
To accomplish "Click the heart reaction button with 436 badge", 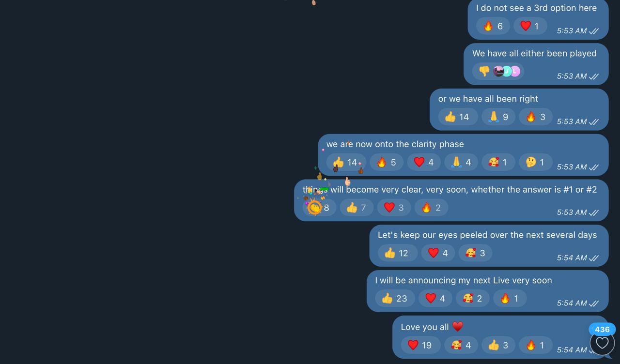I will (x=602, y=343).
